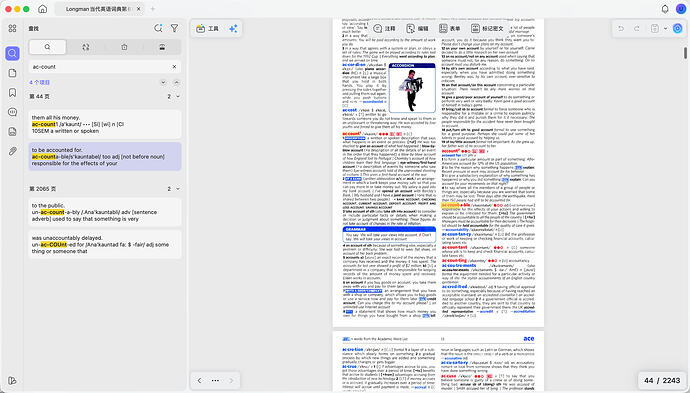Screen dimensions: 690x393
Task: Add a new tab with plus
Action: [x=153, y=9]
